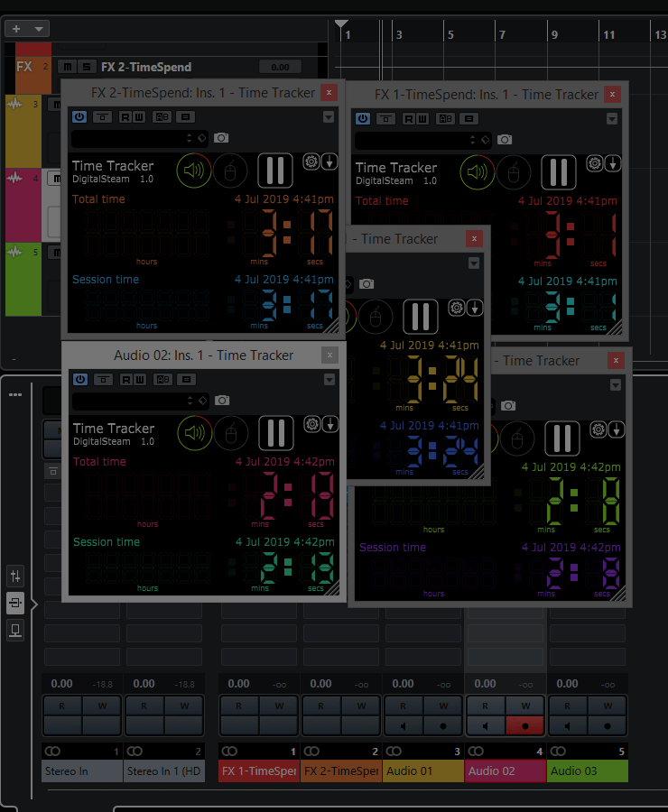Enable Write automation in FX 1-TimeSpend plugin
The width and height of the screenshot is (668, 812).
click(422, 118)
